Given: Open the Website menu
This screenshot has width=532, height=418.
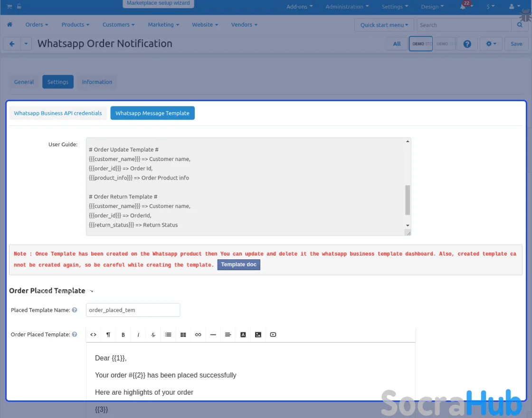Looking at the screenshot, I should [205, 24].
